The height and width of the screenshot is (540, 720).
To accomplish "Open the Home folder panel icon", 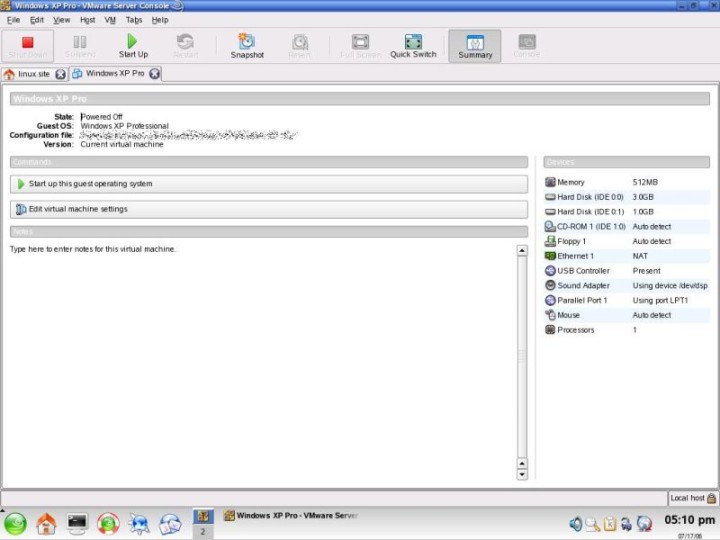I will 46,524.
